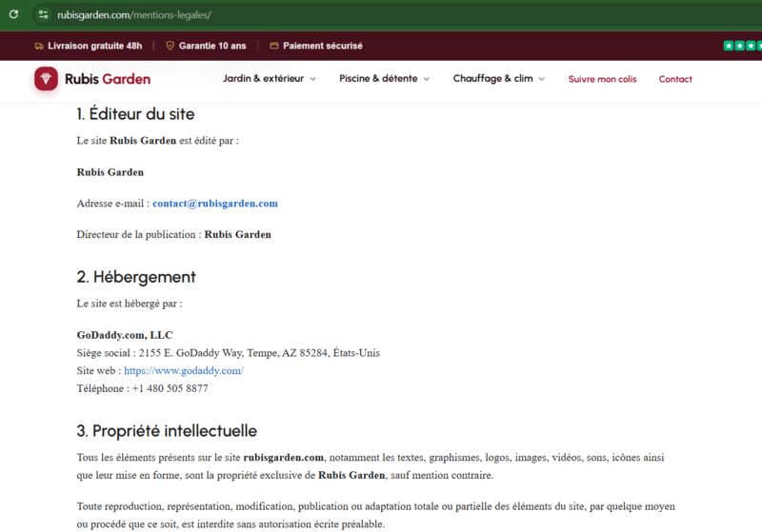This screenshot has width=762, height=532.
Task: Click the delivery truck icon in top banner
Action: 39,46
